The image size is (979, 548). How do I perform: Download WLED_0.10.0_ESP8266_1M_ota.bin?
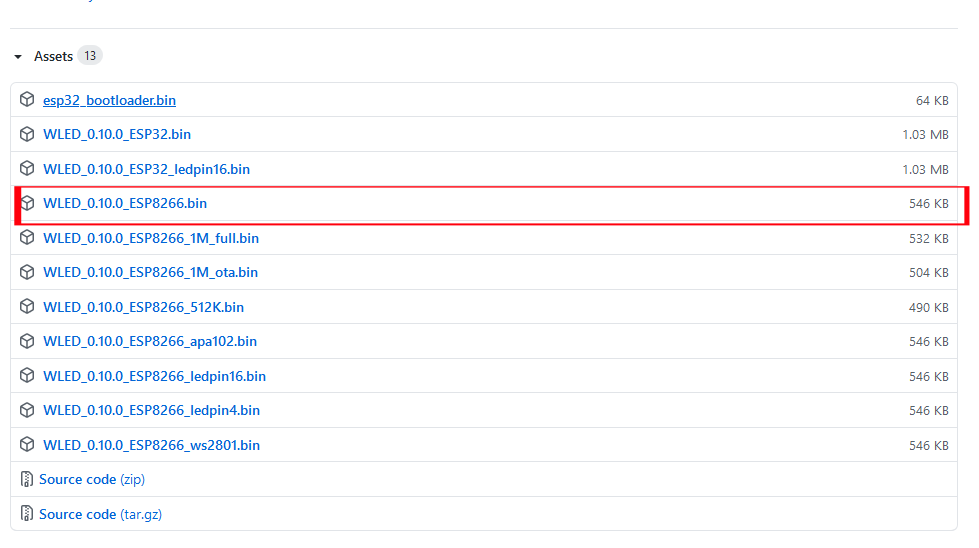click(150, 272)
